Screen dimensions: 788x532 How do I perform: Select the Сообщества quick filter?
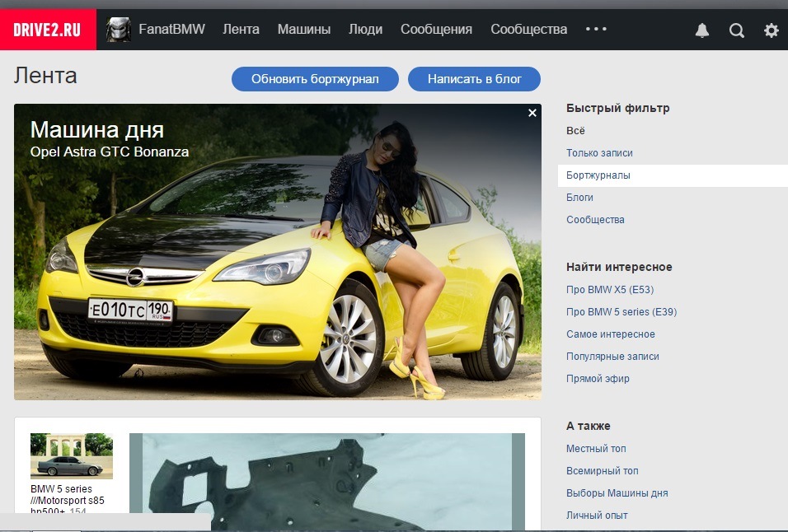[x=595, y=220]
